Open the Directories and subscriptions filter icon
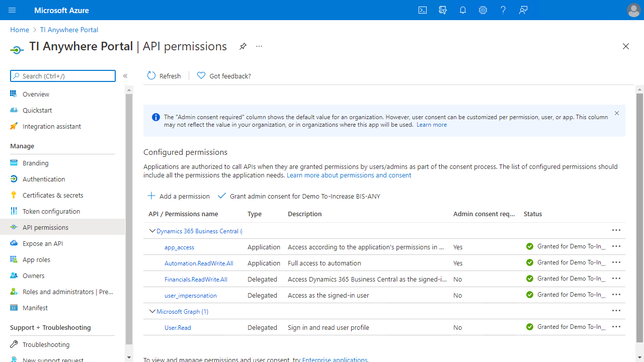This screenshot has width=644, height=362. click(x=443, y=10)
